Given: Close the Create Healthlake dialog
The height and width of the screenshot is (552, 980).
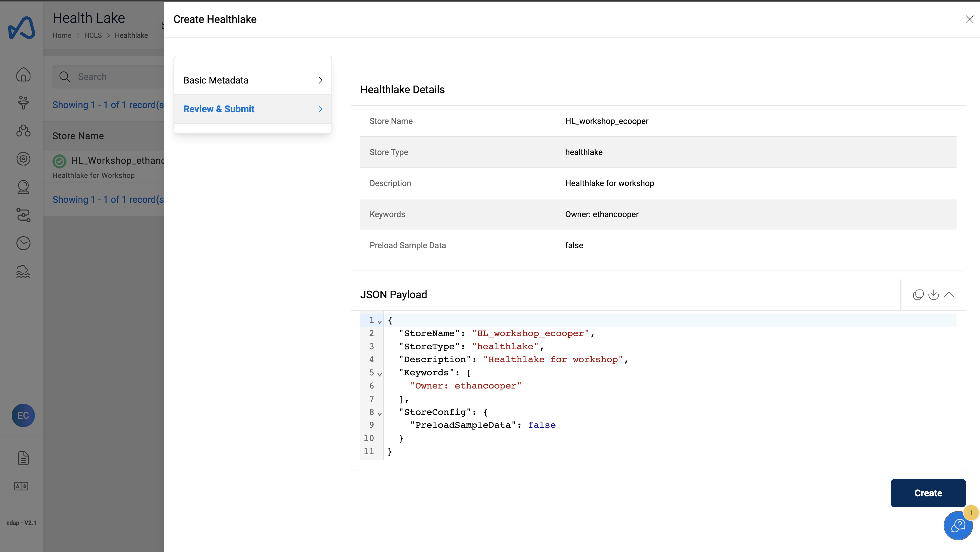Looking at the screenshot, I should coord(970,19).
